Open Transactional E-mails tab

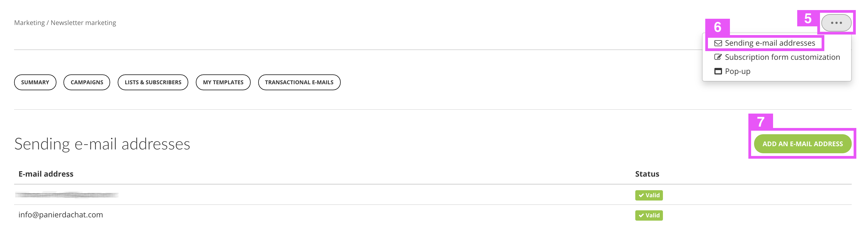299,82
